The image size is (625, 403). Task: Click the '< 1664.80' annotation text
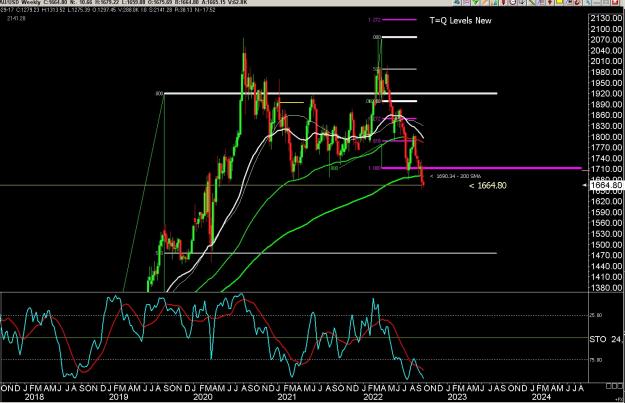point(488,185)
